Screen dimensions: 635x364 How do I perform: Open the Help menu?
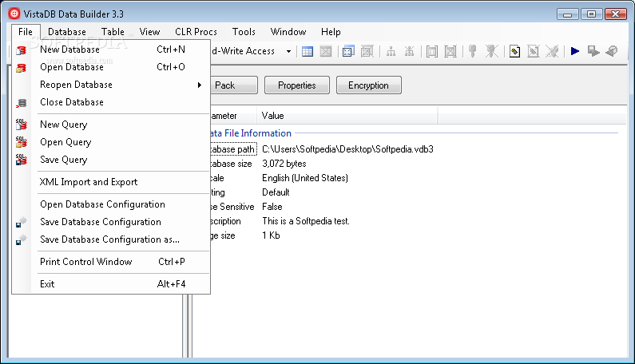pos(331,32)
